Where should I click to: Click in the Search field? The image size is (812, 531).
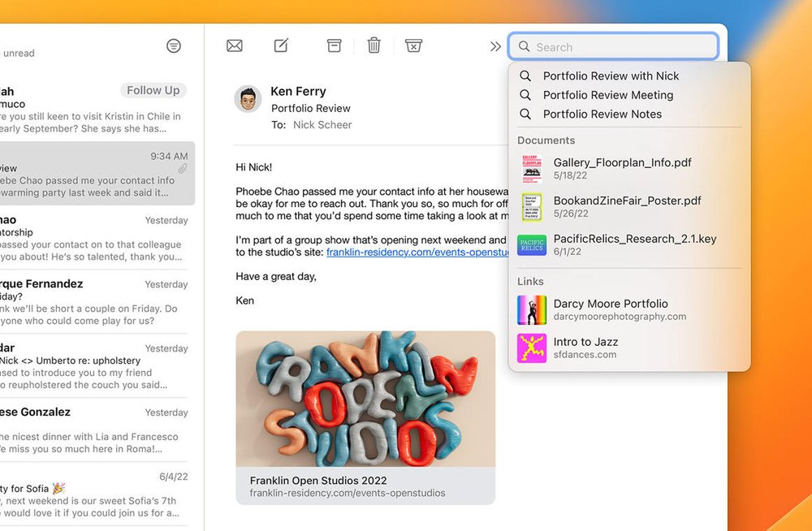(613, 46)
